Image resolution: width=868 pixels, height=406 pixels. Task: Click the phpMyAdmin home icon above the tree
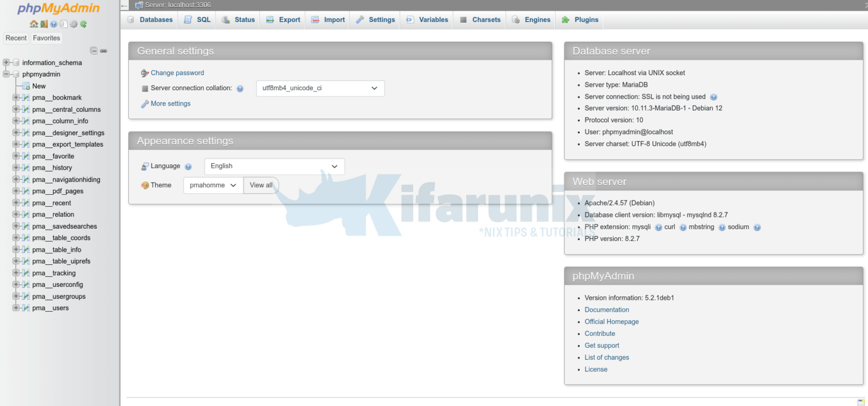click(x=34, y=24)
